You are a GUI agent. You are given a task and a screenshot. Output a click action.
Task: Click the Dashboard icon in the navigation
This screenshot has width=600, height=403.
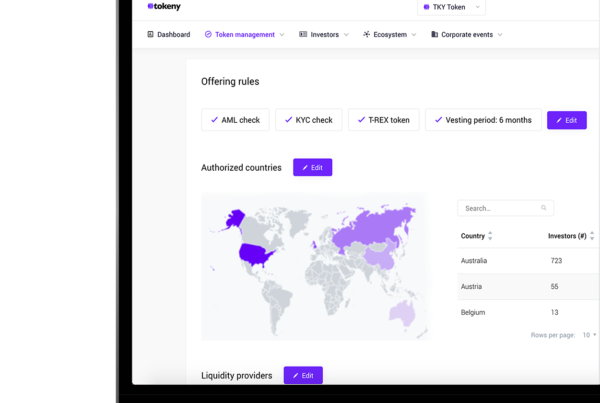tap(150, 34)
